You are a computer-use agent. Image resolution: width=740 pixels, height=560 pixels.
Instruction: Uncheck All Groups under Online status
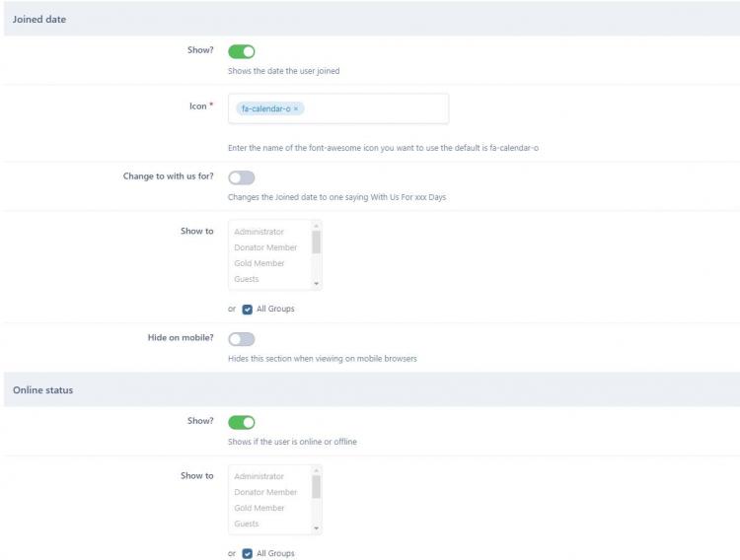[x=248, y=553]
